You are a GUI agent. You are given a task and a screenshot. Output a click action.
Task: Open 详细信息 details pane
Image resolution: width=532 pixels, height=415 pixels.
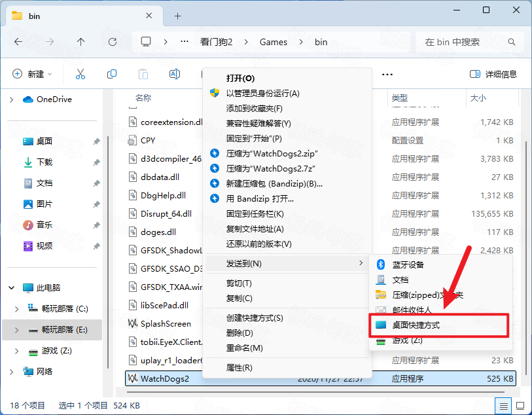coord(493,74)
